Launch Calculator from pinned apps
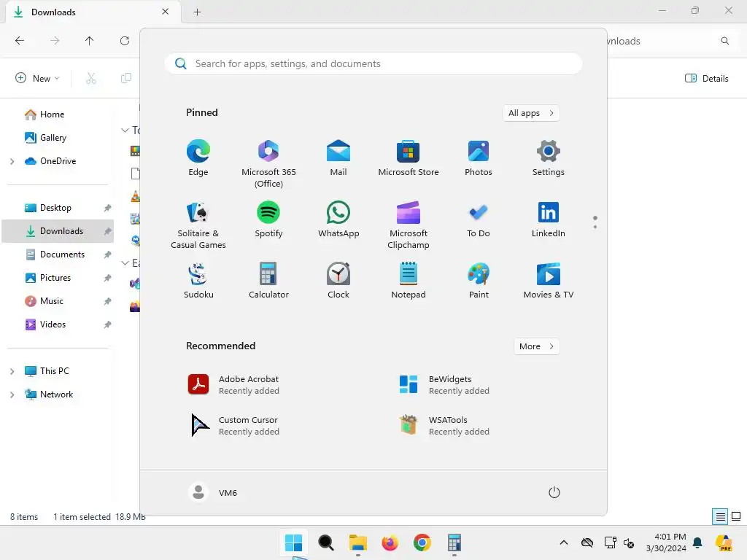Viewport: 747px width, 560px height. [268, 281]
